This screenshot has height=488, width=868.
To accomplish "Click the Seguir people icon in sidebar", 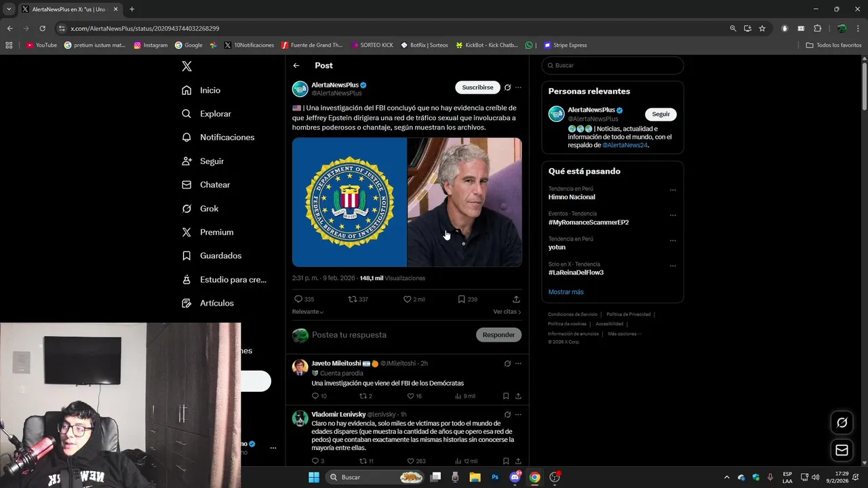I will (x=186, y=161).
